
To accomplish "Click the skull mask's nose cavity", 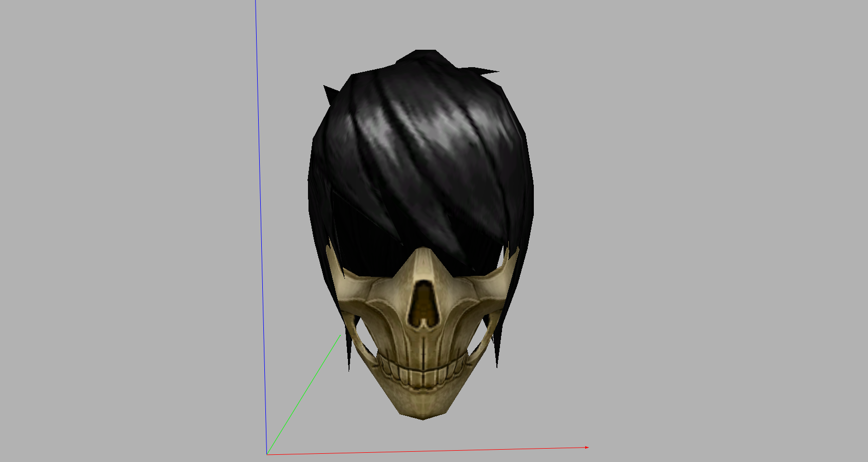I will (x=423, y=304).
